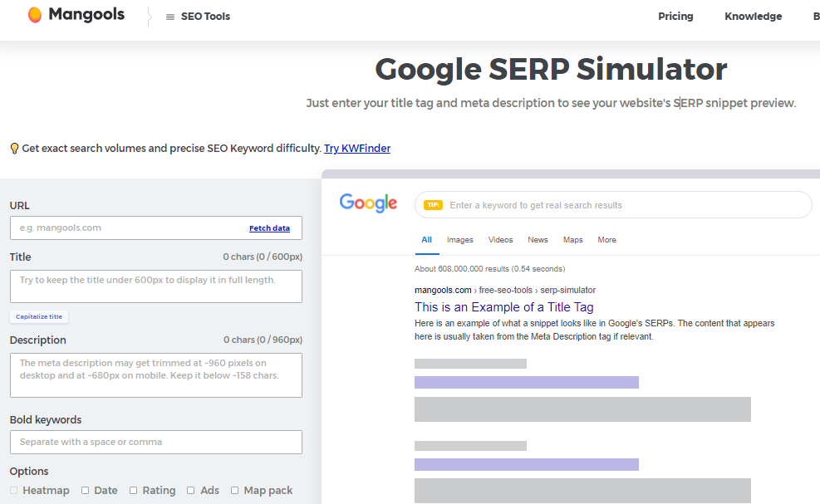Click the lightbulb tip icon
Screen dimensions: 820x504
[15, 149]
